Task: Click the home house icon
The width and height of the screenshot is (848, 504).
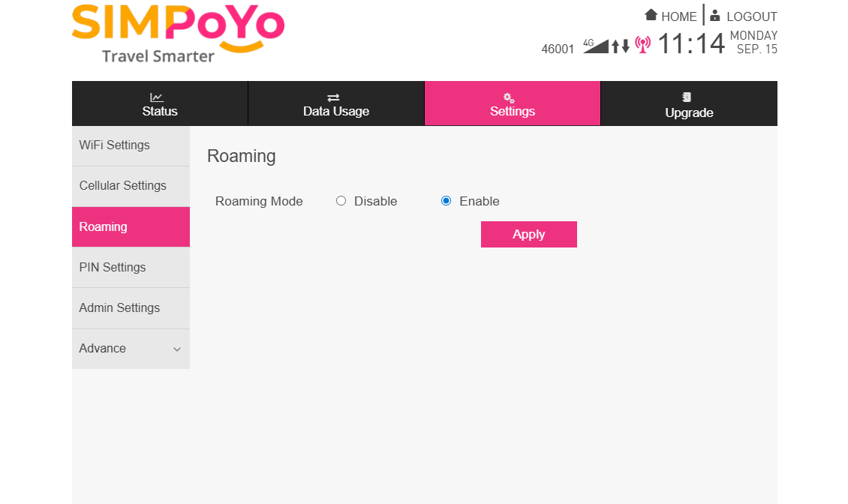Action: click(651, 15)
